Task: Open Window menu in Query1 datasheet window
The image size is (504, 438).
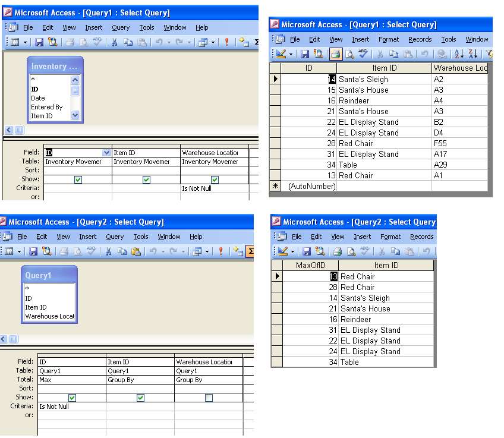Action: pos(477,39)
